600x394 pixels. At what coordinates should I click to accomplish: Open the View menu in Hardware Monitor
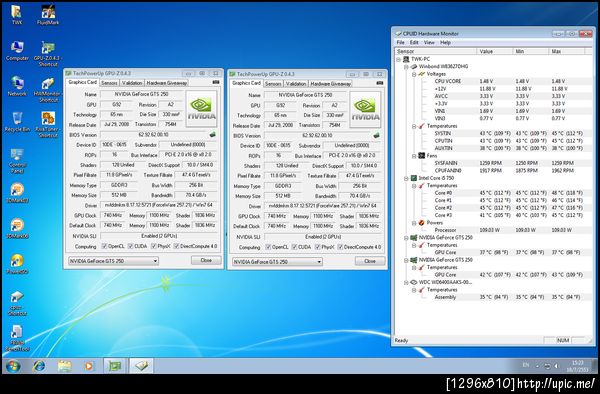(x=429, y=42)
